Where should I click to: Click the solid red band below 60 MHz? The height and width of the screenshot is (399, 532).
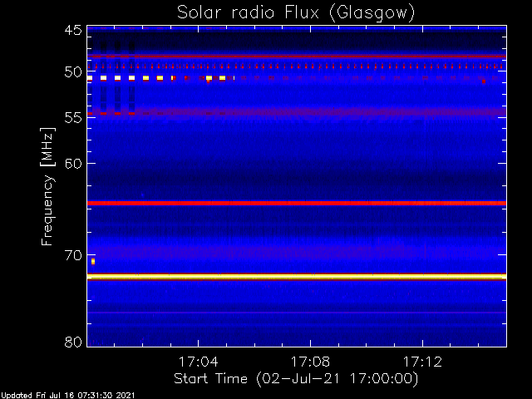(297, 203)
